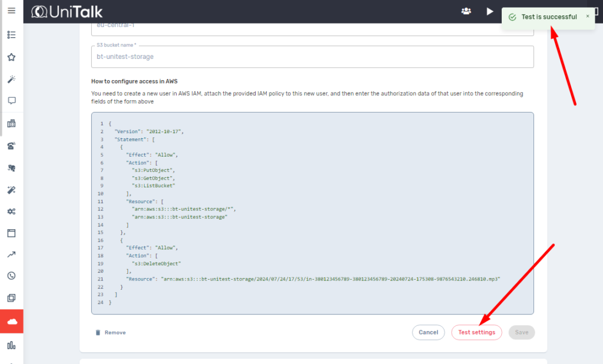
Task: Open the hamburger menu in the top-left
Action: (x=11, y=11)
